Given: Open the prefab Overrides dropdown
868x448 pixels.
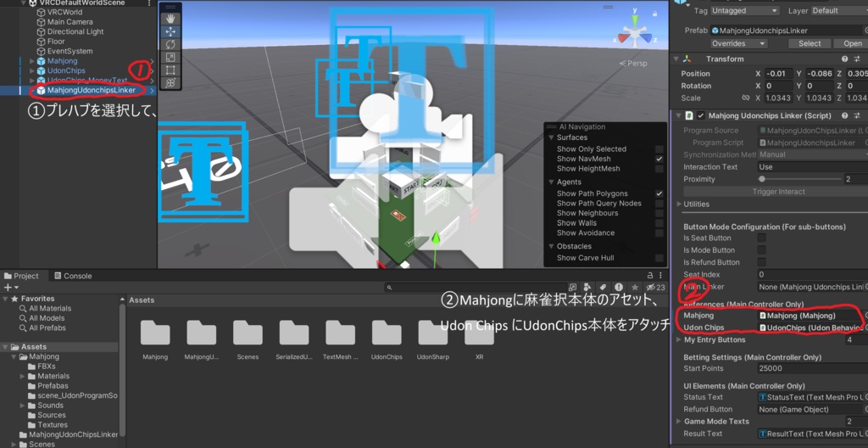Looking at the screenshot, I should pos(738,43).
